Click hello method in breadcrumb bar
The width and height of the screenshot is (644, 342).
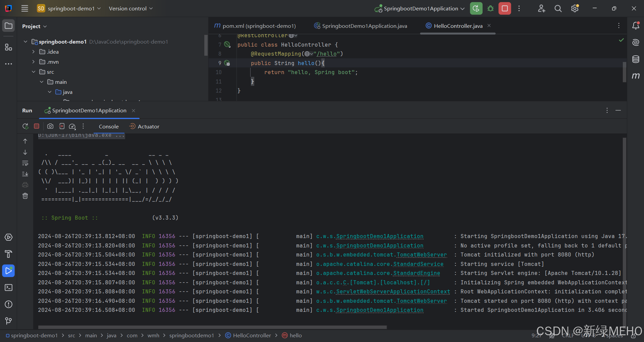(x=292, y=335)
